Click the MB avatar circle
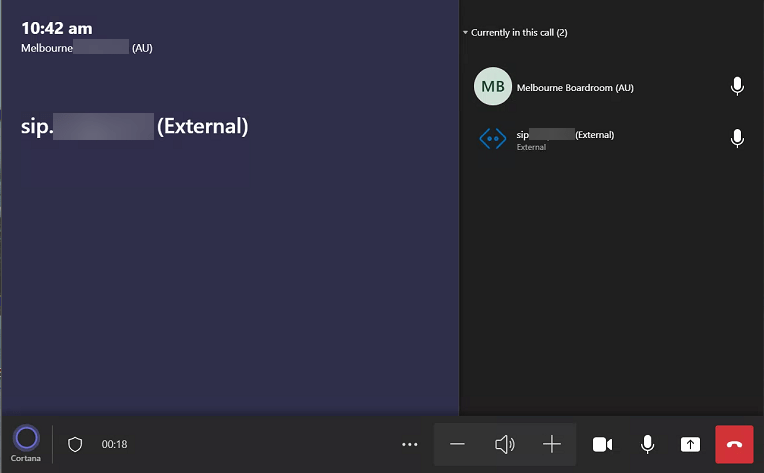The image size is (764, 473). (492, 87)
